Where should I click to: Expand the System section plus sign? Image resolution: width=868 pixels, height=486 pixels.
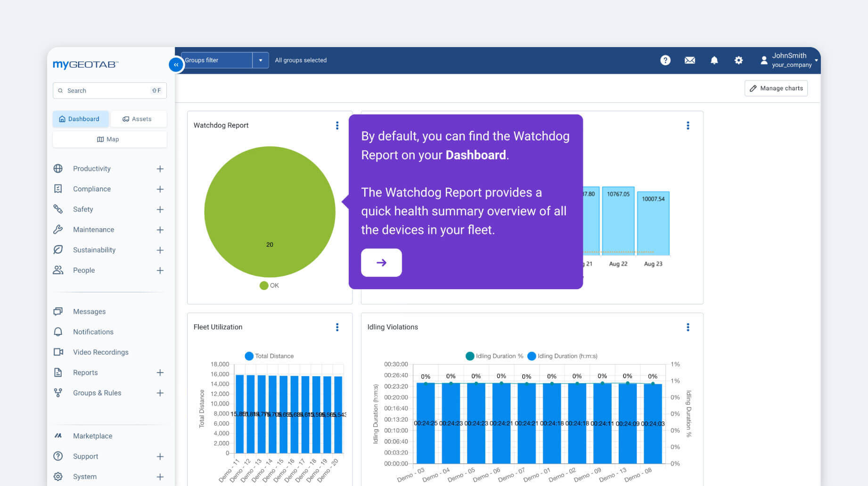tap(160, 476)
